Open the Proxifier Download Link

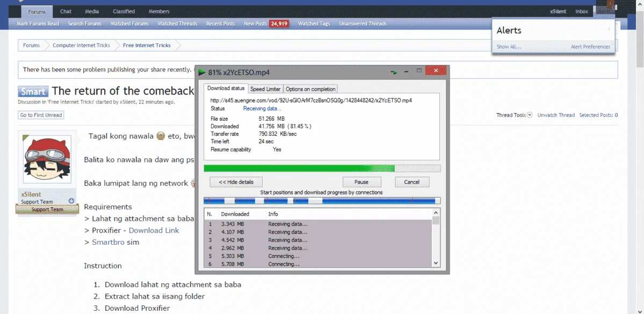[154, 231]
